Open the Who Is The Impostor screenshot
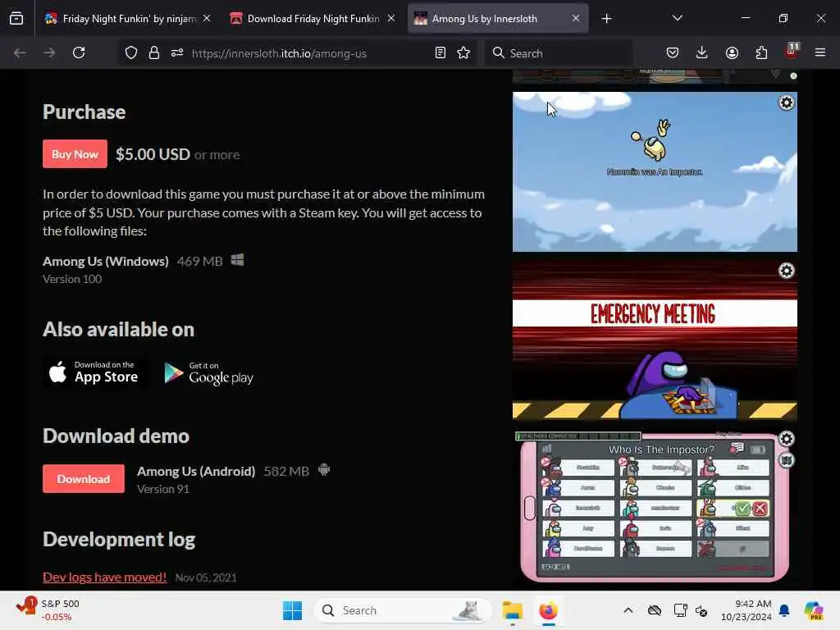 [x=655, y=506]
